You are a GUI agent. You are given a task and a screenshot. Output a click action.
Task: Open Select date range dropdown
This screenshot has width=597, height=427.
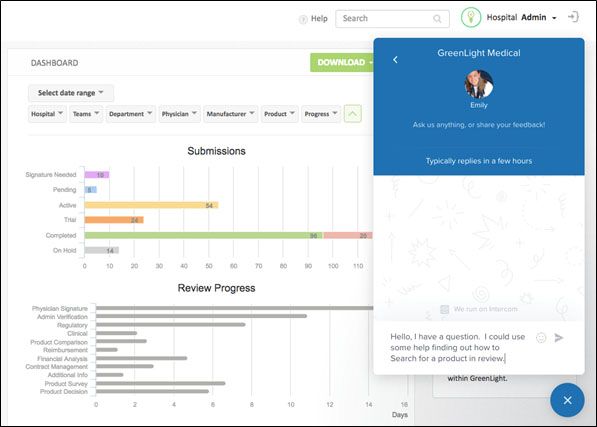(x=71, y=93)
